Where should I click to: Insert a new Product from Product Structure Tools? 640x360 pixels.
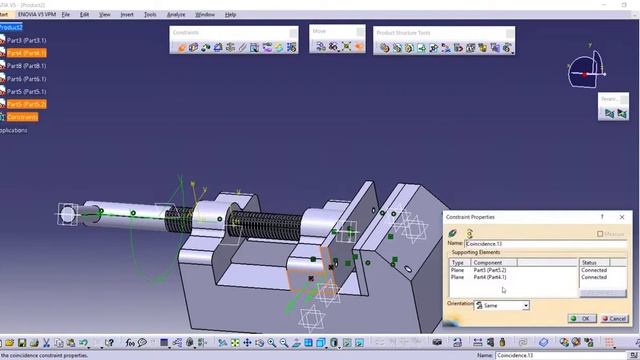pyautogui.click(x=397, y=48)
